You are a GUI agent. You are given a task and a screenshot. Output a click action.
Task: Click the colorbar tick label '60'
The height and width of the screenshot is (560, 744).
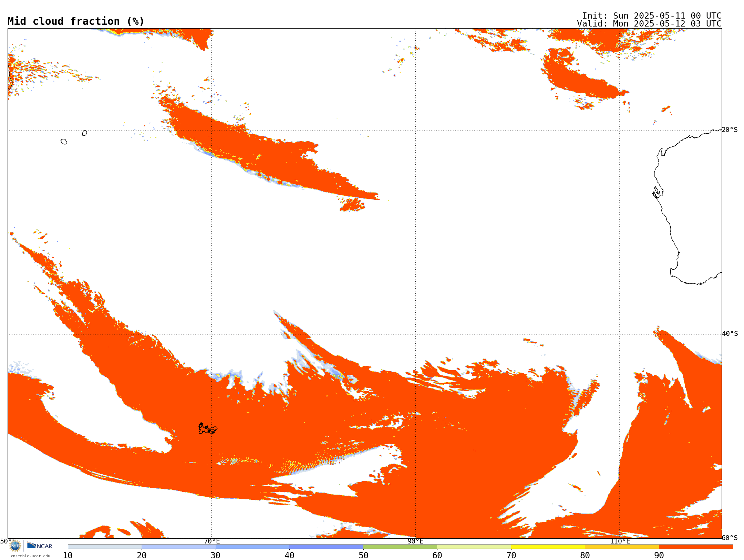point(437,556)
